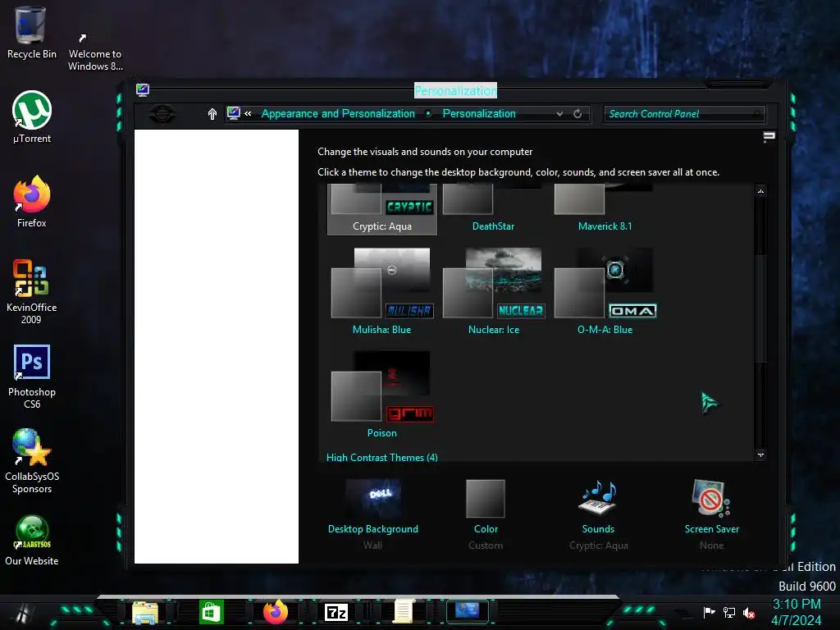
Task: Apply the Poison theme
Action: pos(382,395)
